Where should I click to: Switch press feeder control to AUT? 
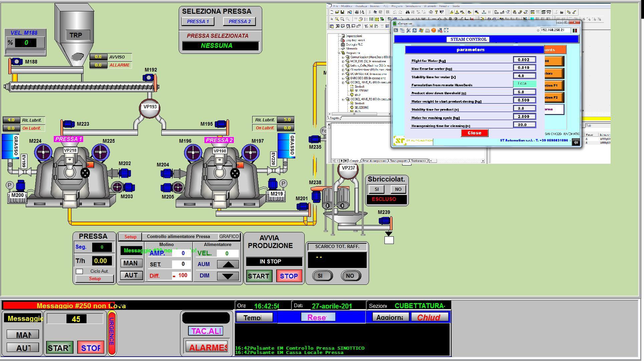coord(131,275)
